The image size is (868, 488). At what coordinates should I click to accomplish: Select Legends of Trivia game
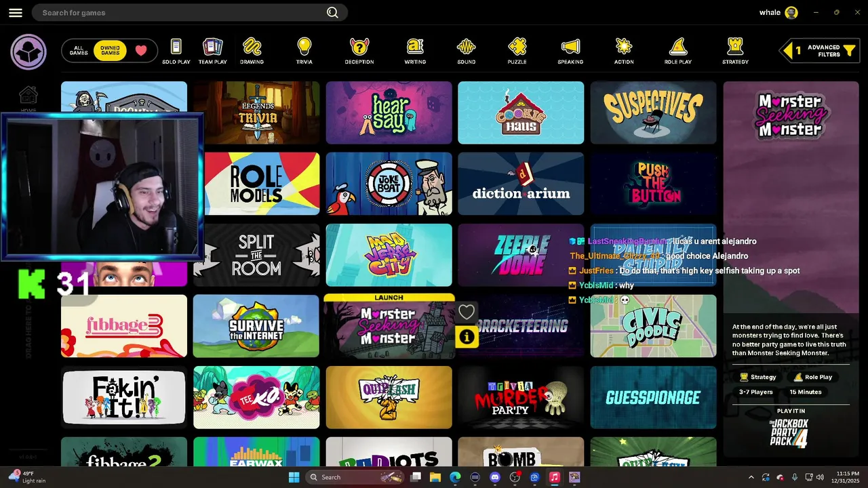tap(256, 113)
